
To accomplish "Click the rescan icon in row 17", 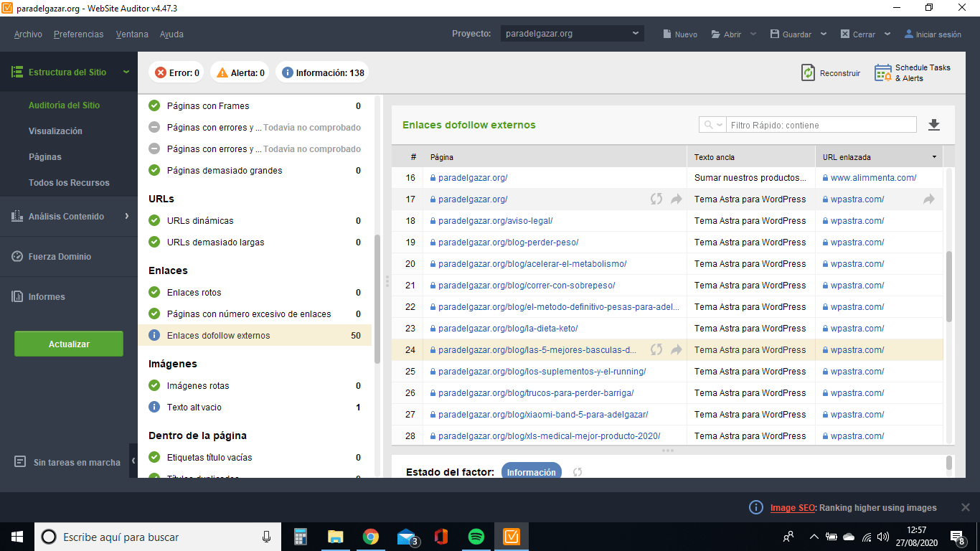I will point(656,199).
